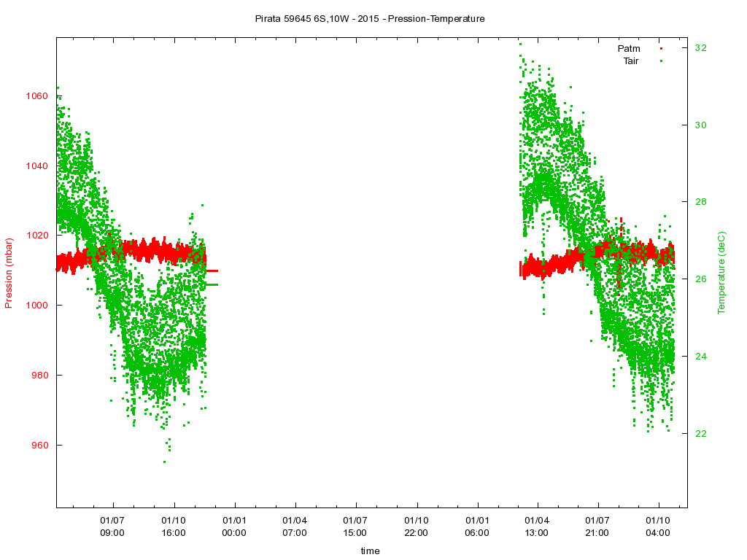The width and height of the screenshot is (747, 560).
Task: Click the 1060 pressure tick label
Action: pyautogui.click(x=36, y=96)
